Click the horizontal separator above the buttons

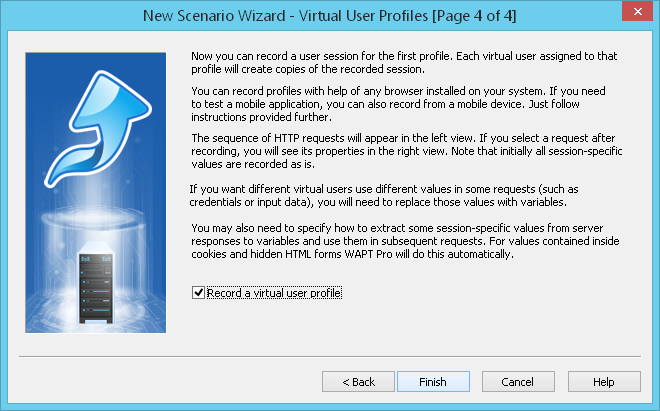coord(330,357)
